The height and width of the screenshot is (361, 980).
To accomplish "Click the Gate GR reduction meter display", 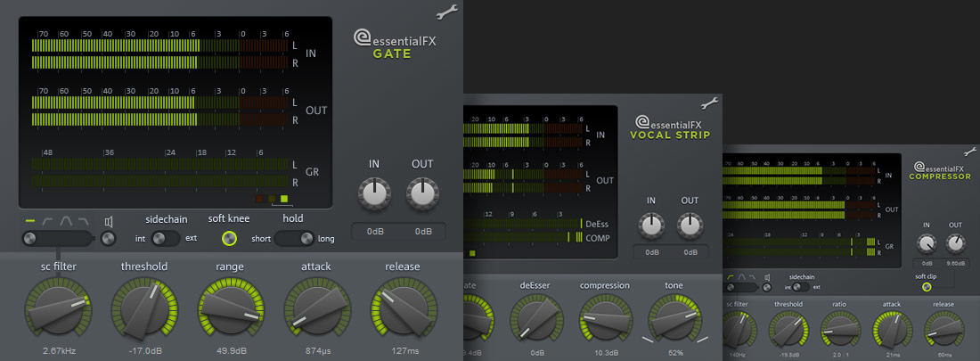I will (160, 173).
